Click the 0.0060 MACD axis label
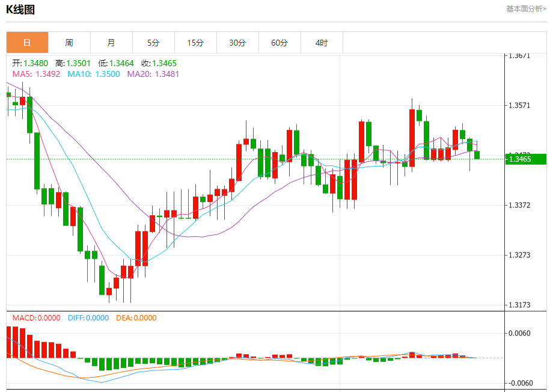 coord(519,333)
